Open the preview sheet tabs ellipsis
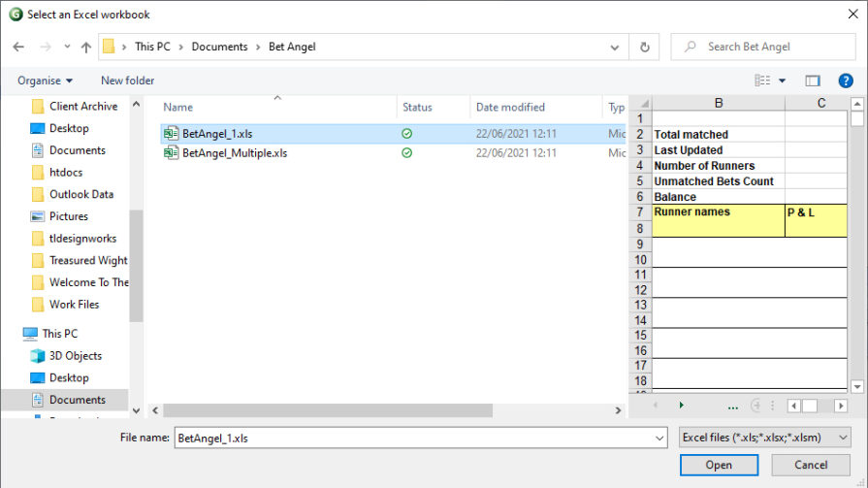 coord(733,407)
